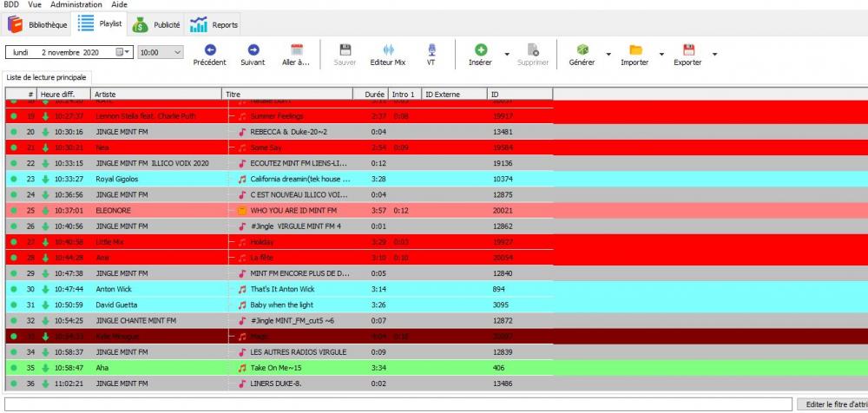Open the date picker calendar dropdown
Image resolution: width=868 pixels, height=413 pixels.
tap(124, 52)
